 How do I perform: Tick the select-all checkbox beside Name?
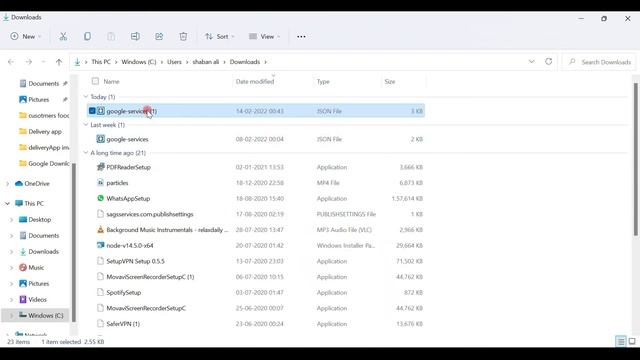(95, 81)
